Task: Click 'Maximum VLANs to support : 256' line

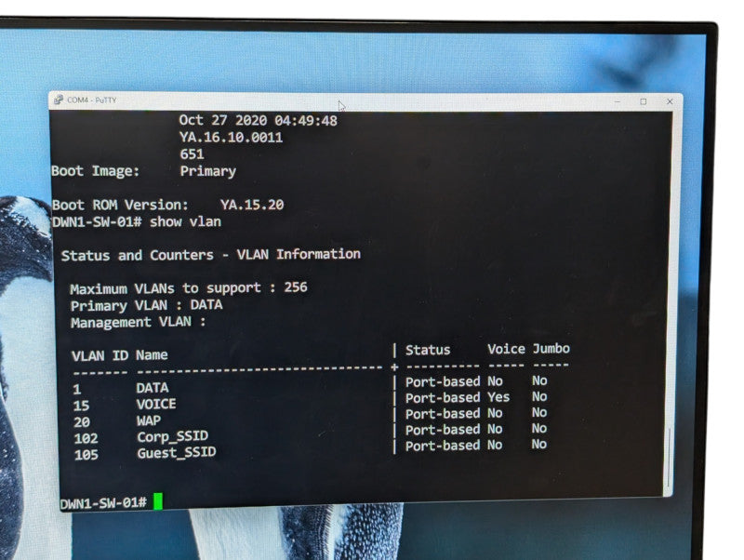Action: pyautogui.click(x=189, y=288)
